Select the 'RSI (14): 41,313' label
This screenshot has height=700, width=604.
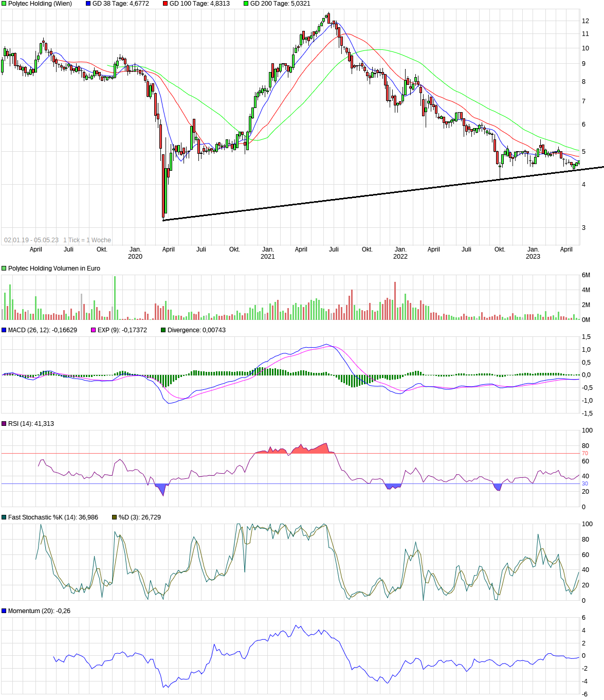(x=31, y=424)
